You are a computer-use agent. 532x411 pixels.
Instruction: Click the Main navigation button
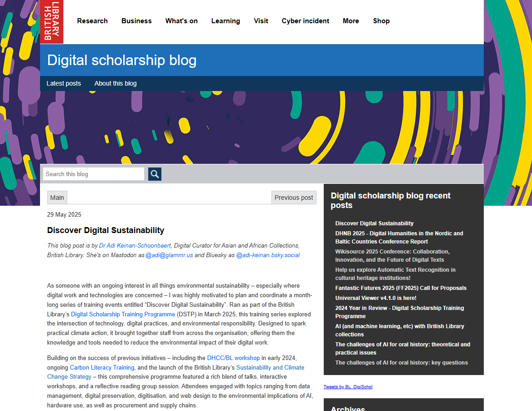click(x=57, y=198)
